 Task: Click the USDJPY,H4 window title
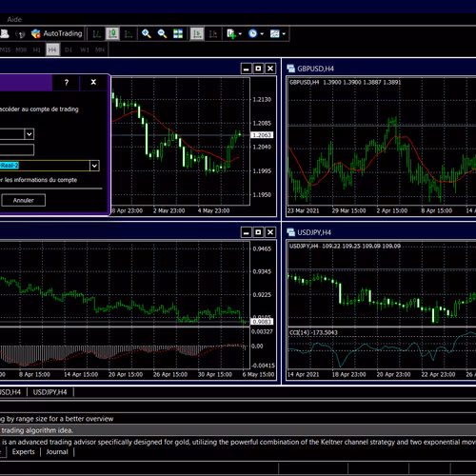tap(314, 232)
